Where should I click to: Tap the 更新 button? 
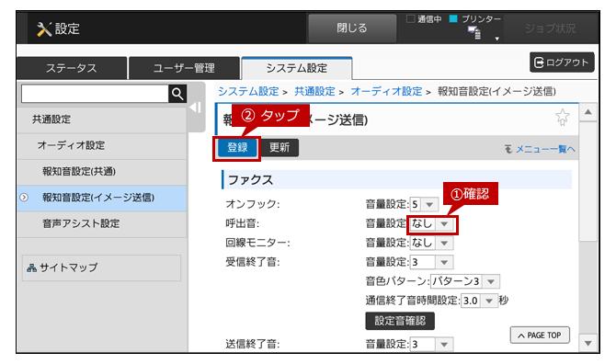click(x=279, y=148)
